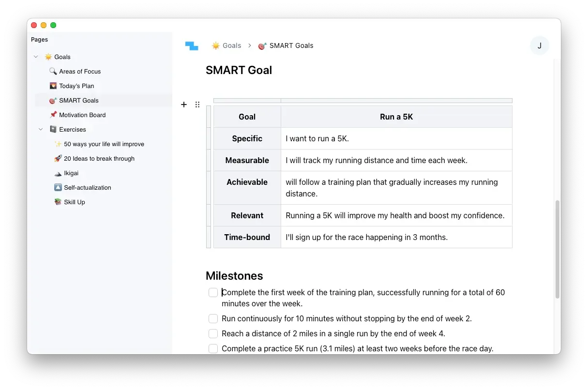Click the 'Goal' header cell

(x=247, y=117)
